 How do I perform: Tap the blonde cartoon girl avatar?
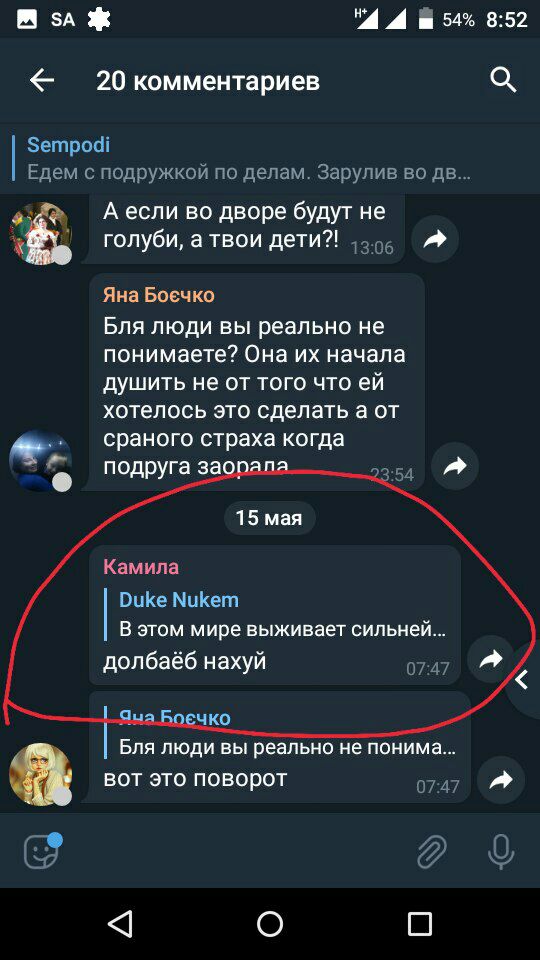[x=40, y=774]
